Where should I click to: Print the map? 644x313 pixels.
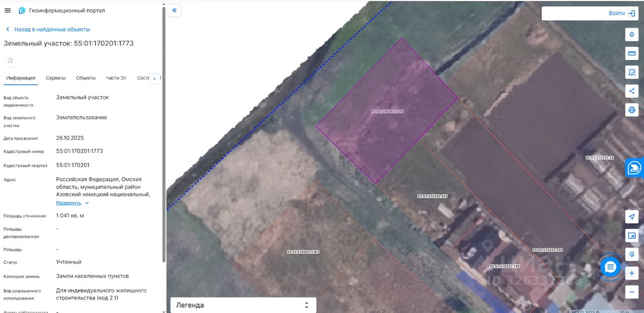click(x=631, y=110)
